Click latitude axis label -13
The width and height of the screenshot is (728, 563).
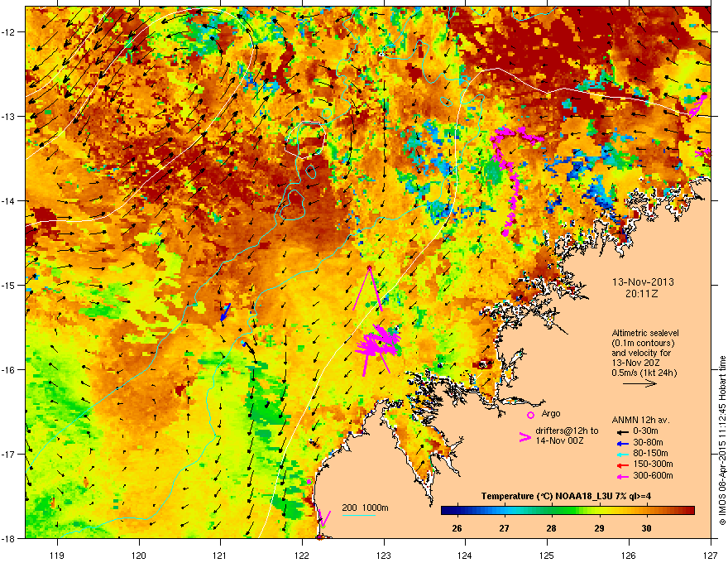click(9, 116)
